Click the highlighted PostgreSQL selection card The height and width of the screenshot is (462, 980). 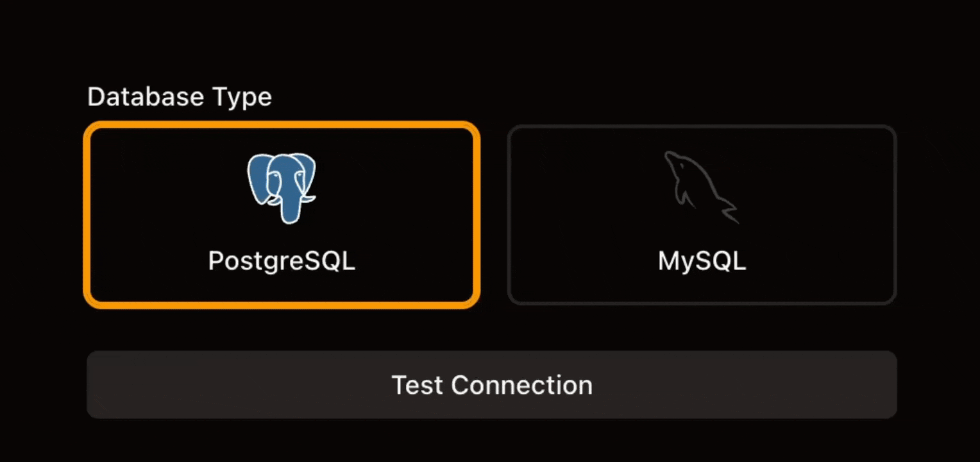[282, 215]
